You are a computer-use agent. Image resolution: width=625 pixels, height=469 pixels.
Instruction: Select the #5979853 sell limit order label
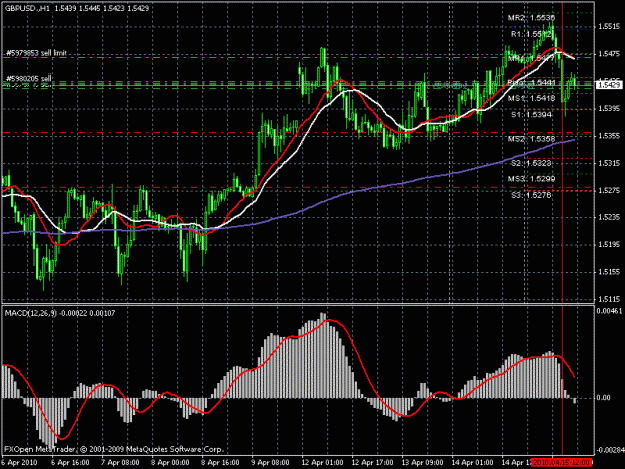[36, 53]
